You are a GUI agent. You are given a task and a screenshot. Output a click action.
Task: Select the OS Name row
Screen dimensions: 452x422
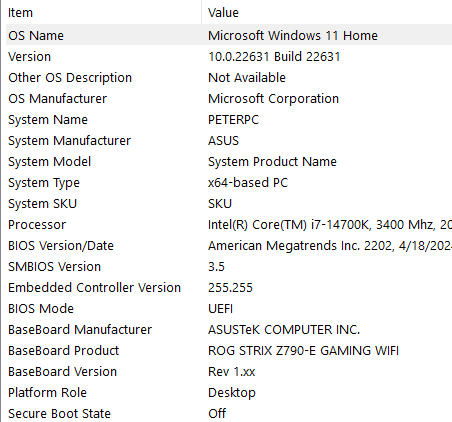pyautogui.click(x=229, y=35)
